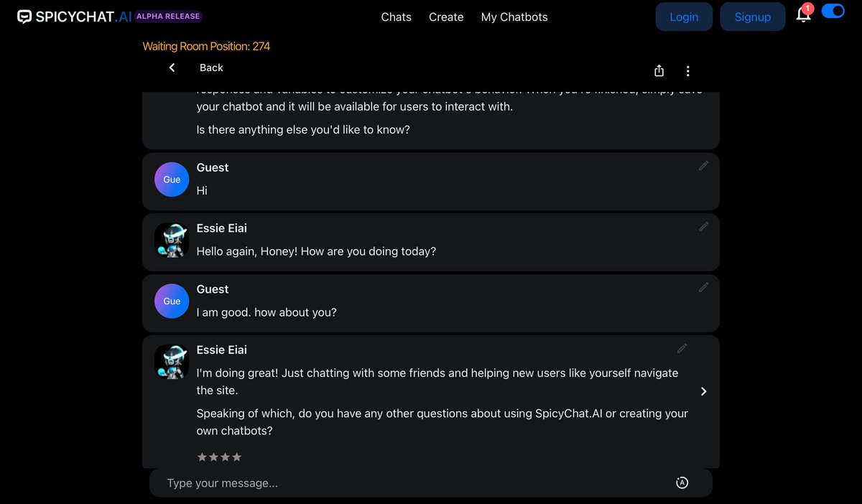The image size is (862, 504).
Task: Click the text 'Is there anything else you'd like to know?'
Action: pyautogui.click(x=303, y=130)
